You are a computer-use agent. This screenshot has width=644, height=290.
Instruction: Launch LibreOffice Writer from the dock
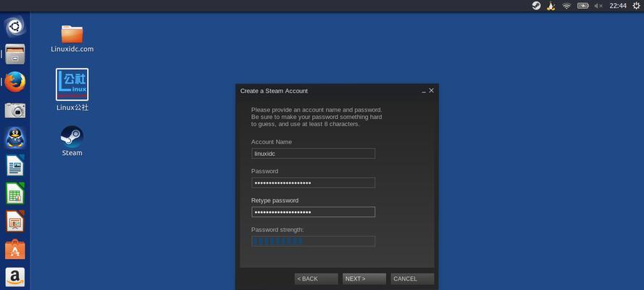point(15,165)
